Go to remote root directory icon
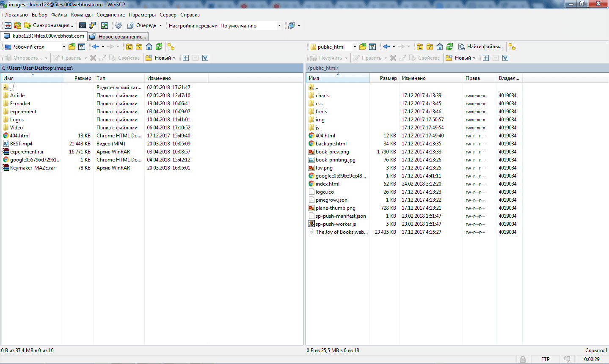Viewport: 609px width, 364px height. [430, 47]
